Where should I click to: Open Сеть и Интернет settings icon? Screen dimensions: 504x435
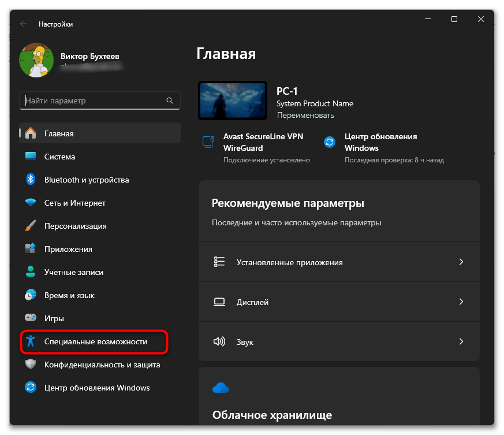pyautogui.click(x=31, y=202)
